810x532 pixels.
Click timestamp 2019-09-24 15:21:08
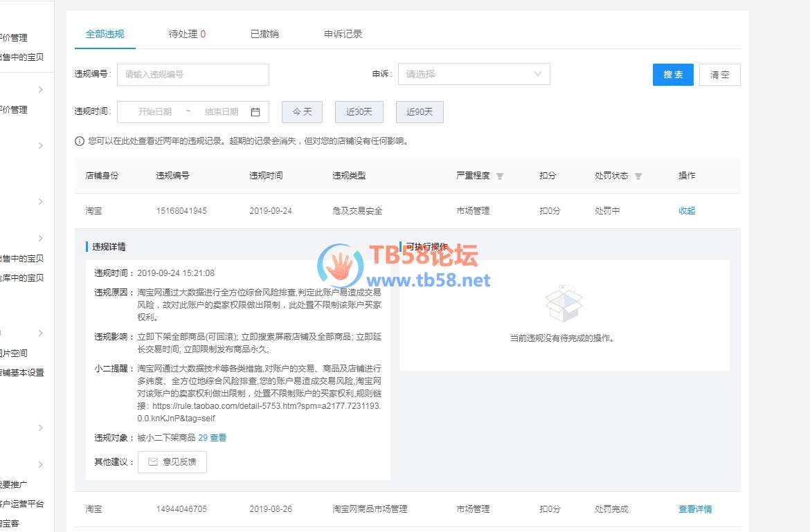point(176,273)
